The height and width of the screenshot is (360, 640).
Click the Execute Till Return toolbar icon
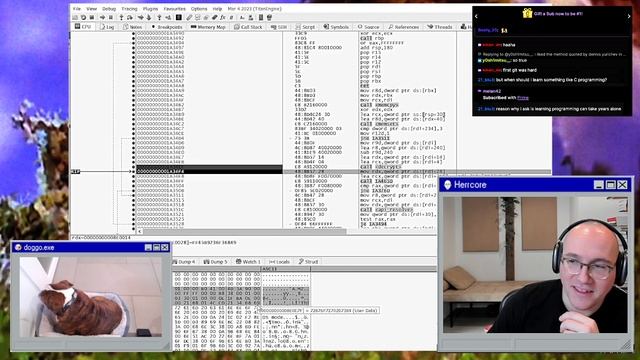(159, 18)
